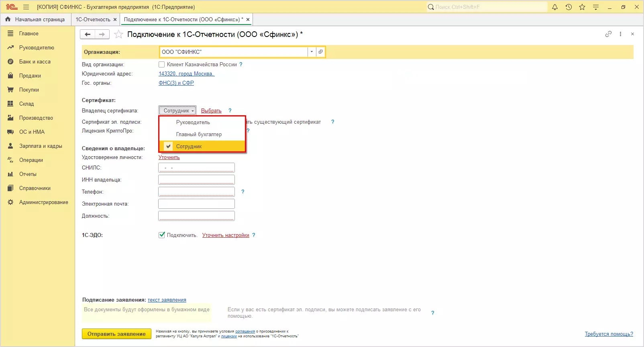Expand the Организация dropdown arrow
This screenshot has height=347, width=644.
coord(312,52)
